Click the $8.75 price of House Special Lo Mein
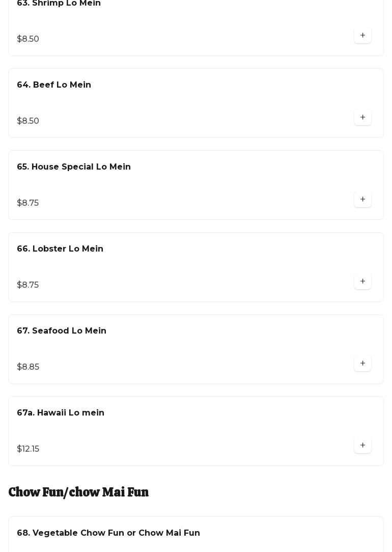Screen dimensions: 392x552 28,203
